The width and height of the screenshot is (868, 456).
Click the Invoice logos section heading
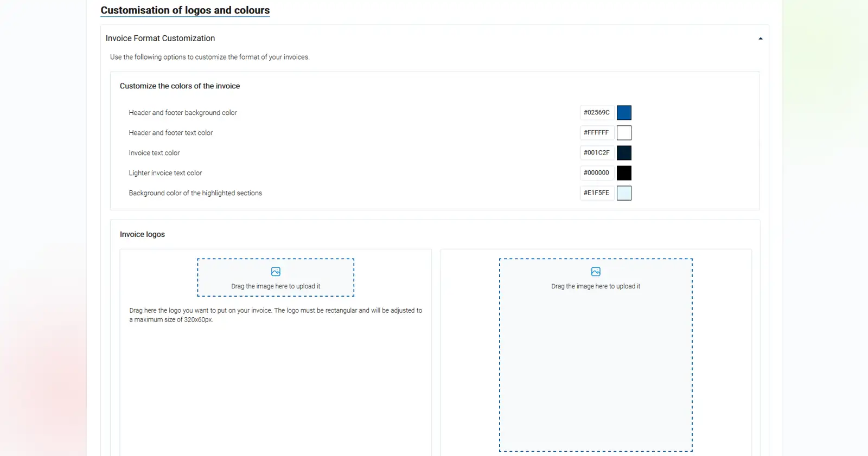coord(142,234)
